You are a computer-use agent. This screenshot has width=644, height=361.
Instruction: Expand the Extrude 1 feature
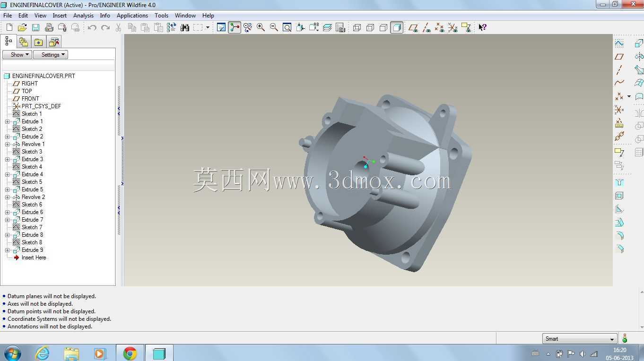(7, 121)
